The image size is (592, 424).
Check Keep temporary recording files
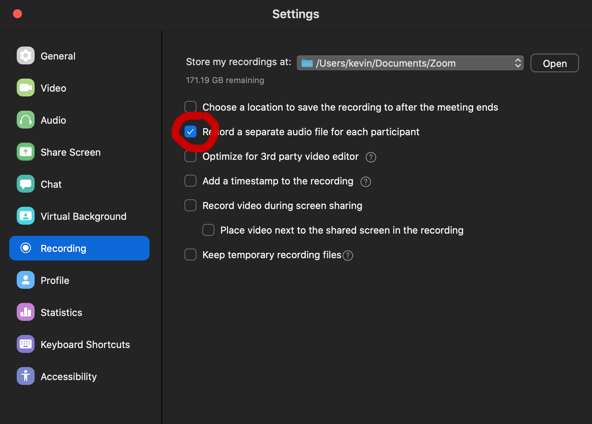coord(190,255)
